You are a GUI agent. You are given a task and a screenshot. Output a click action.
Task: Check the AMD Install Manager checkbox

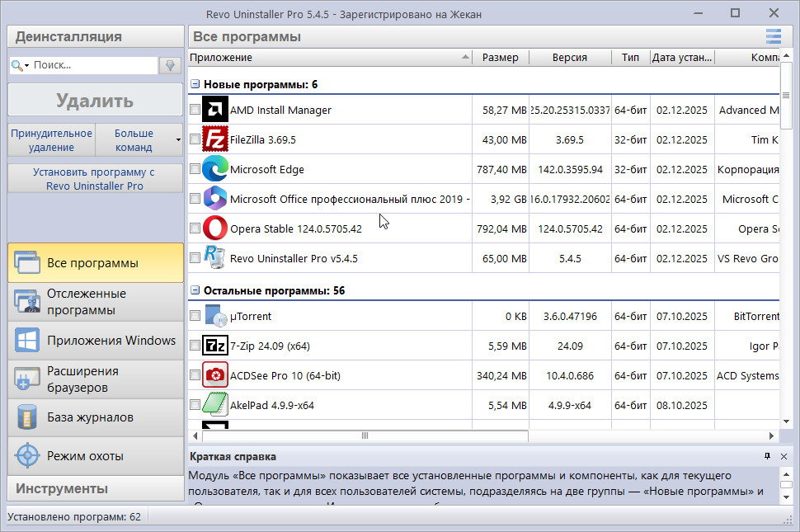point(195,110)
